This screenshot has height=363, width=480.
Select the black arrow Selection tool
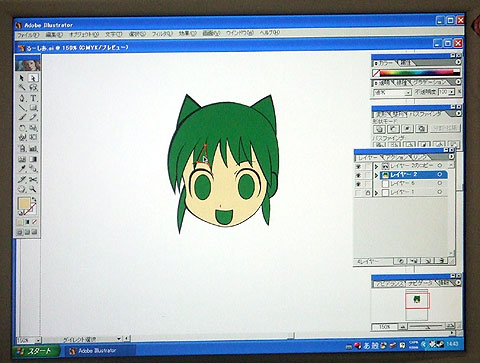[x=22, y=78]
